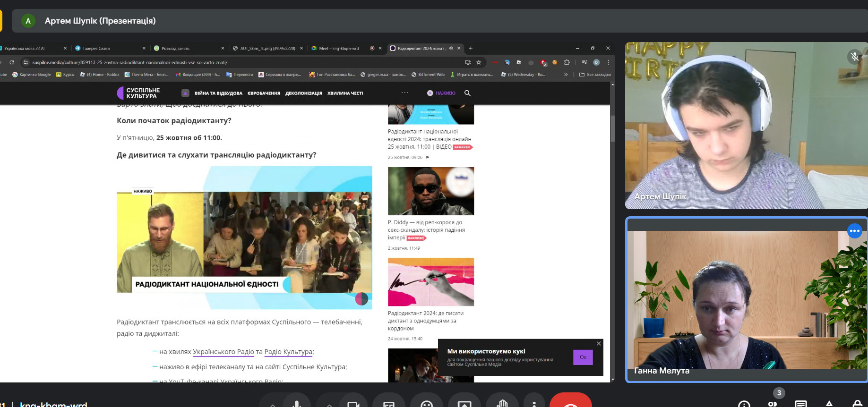
Task: Switch to the AUT_Skins_TL.png browser tab
Action: tap(267, 48)
